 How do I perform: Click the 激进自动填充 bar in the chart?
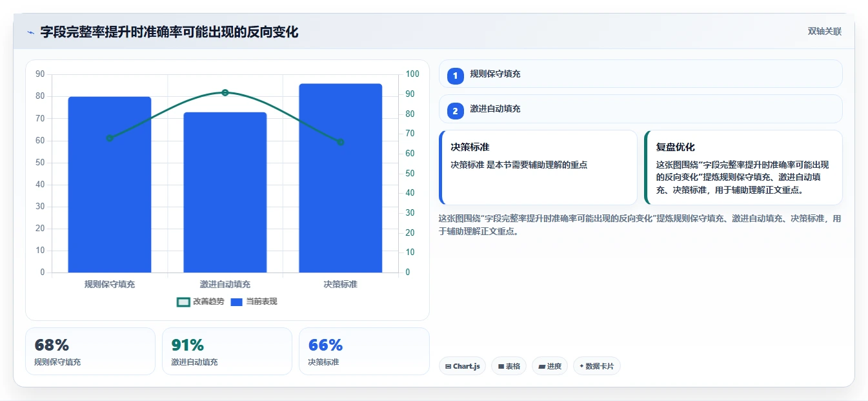click(x=225, y=192)
